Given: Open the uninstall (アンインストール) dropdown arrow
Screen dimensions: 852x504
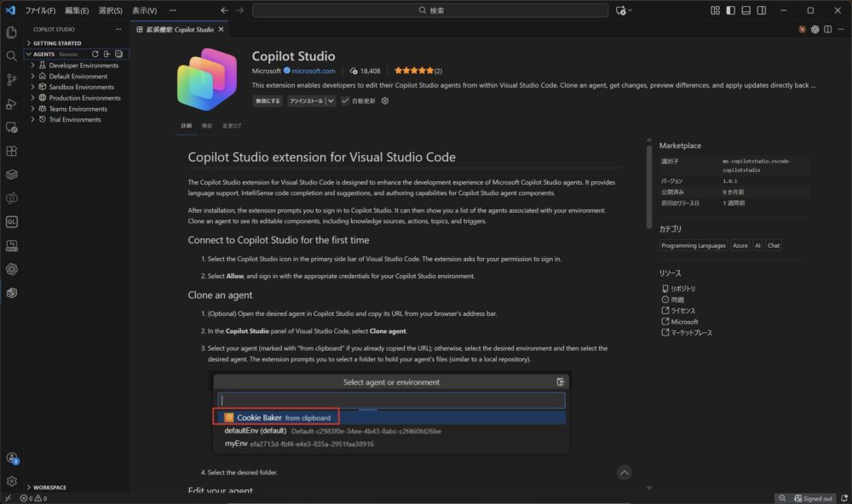Looking at the screenshot, I should pyautogui.click(x=330, y=100).
